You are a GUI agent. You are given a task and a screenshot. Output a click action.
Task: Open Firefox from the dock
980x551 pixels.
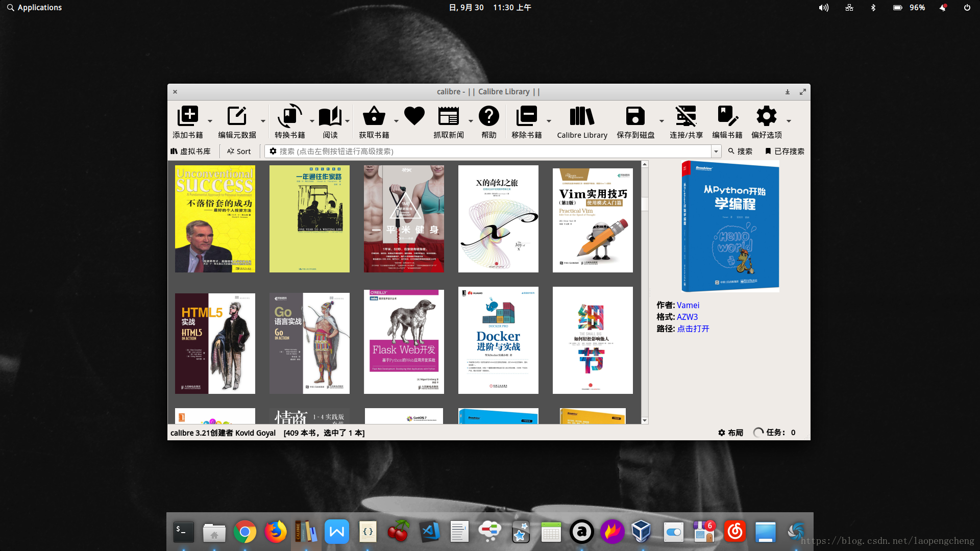[276, 532]
